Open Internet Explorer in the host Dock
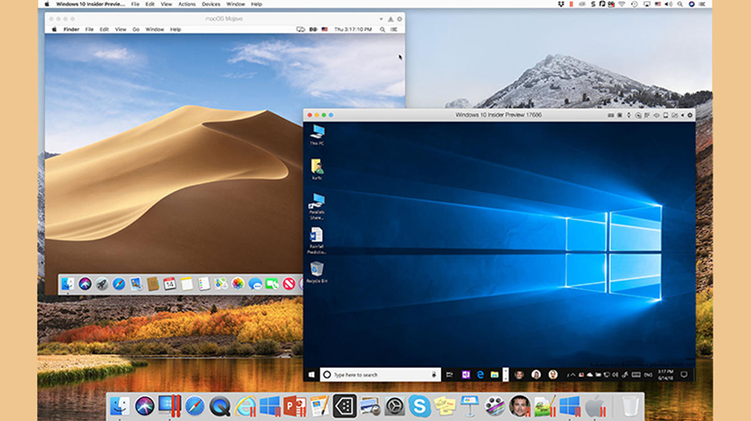This screenshot has width=751, height=421. coord(245,407)
